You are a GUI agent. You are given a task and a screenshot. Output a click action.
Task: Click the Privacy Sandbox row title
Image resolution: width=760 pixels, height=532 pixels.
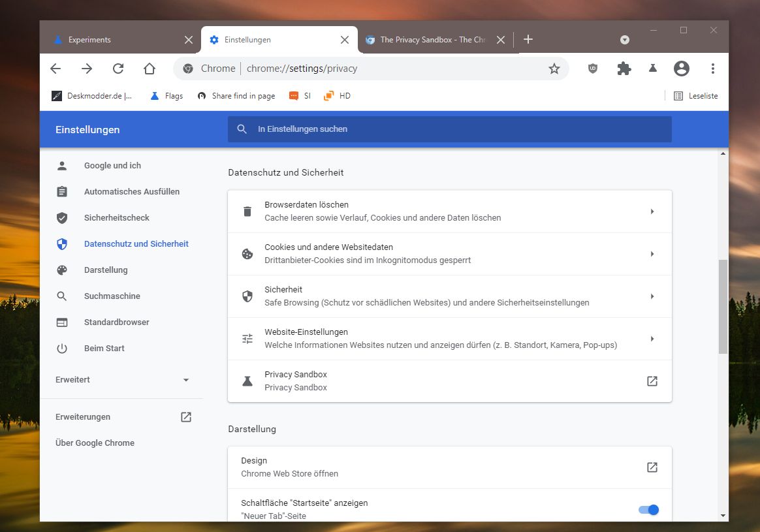pos(296,375)
